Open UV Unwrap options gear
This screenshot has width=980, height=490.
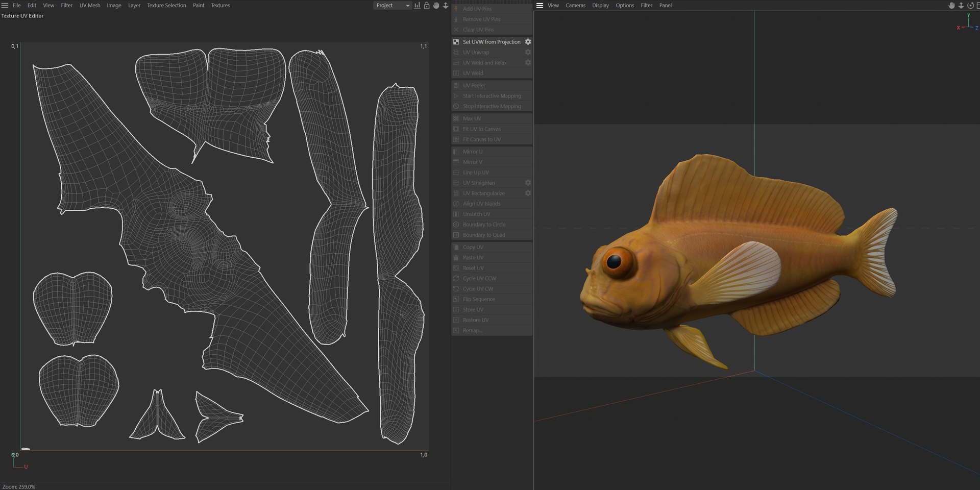(528, 52)
